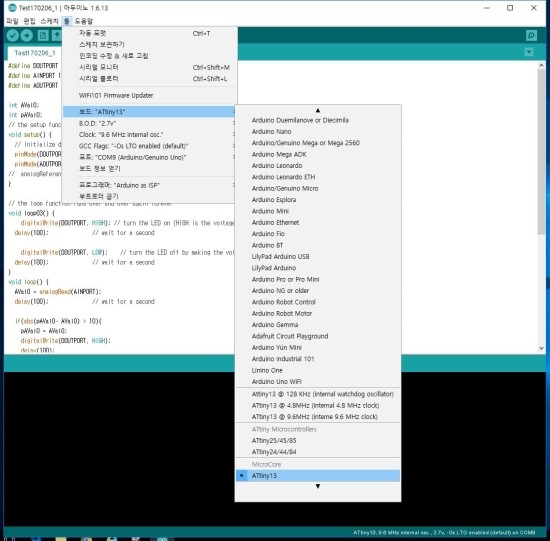550x541 pixels.
Task: Select Arduino Mini board
Action: (318, 211)
